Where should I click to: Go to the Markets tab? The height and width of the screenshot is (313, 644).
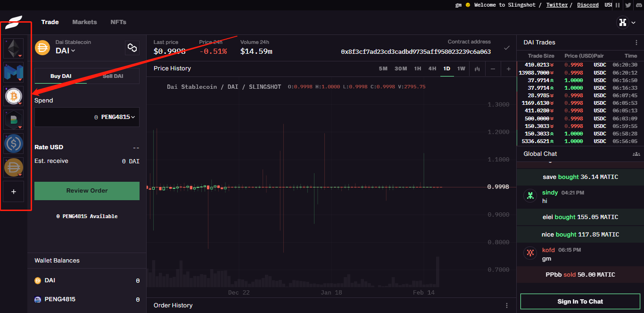84,22
